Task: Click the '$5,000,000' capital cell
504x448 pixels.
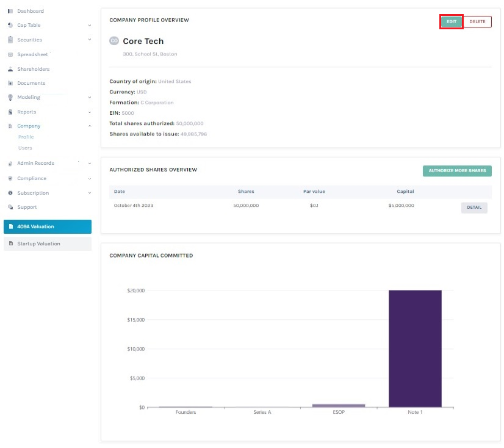Action: pyautogui.click(x=401, y=206)
